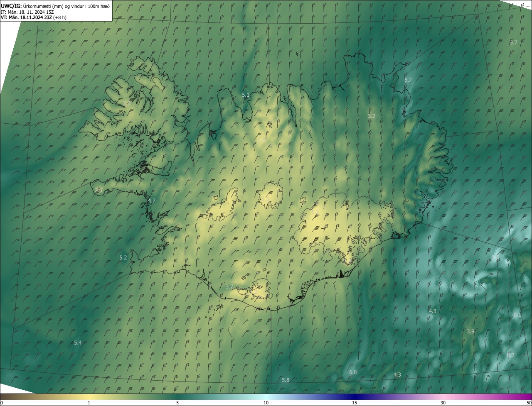Click the '15' tick on the colour scale

click(355, 403)
